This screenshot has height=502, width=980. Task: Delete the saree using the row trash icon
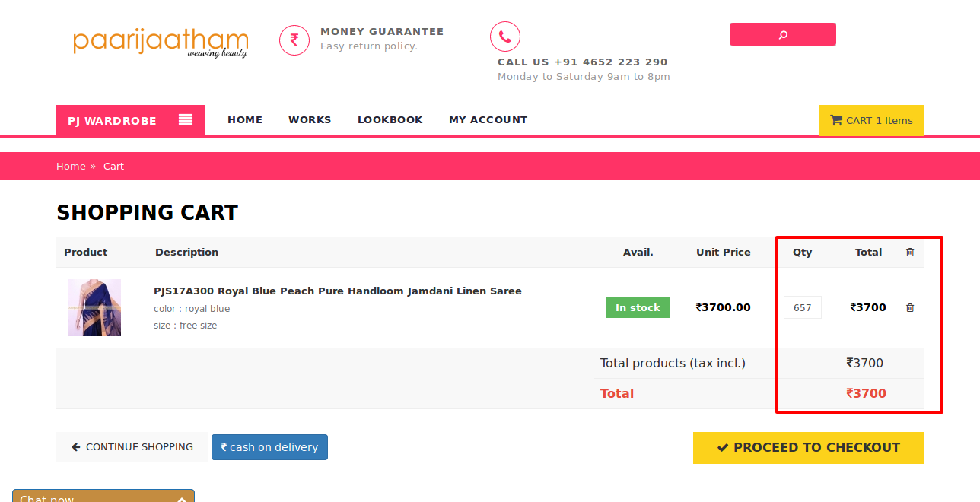point(910,307)
